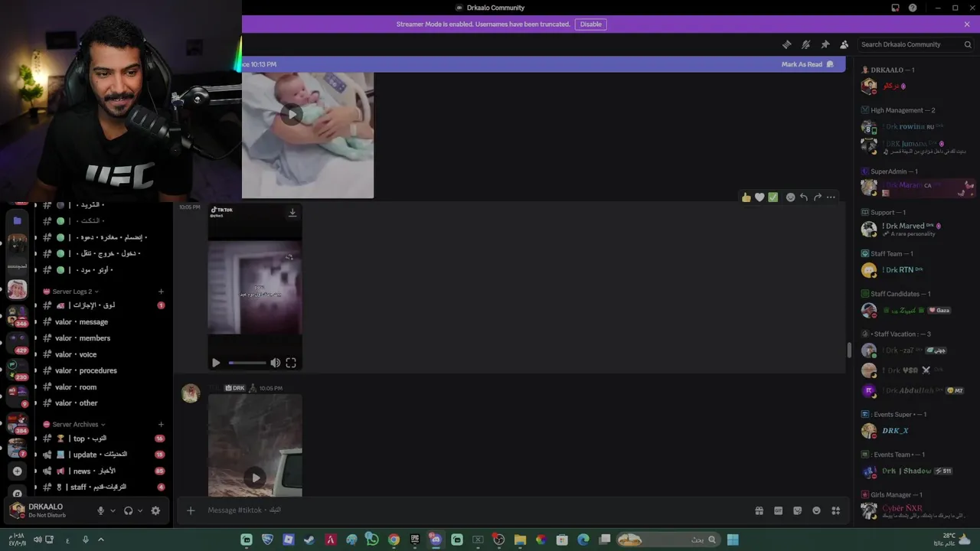
Task: Show pinned messages with pin icon
Action: [825, 44]
